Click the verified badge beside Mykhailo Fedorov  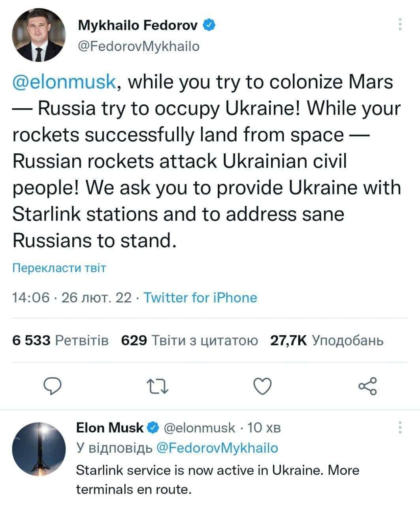[209, 26]
